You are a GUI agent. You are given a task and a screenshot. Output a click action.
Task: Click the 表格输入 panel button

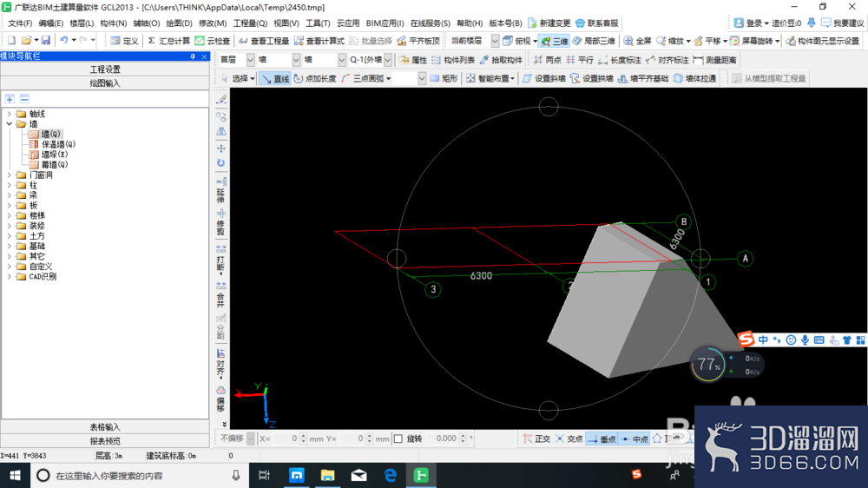click(105, 427)
